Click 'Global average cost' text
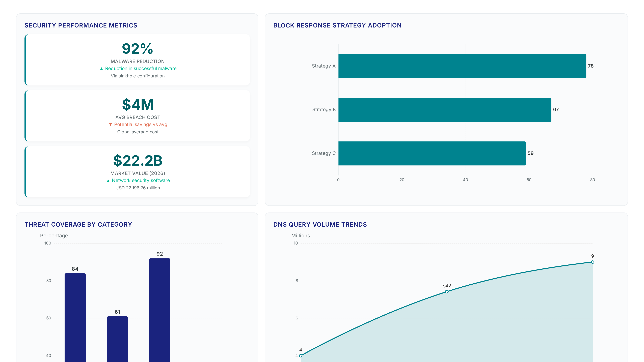The width and height of the screenshot is (644, 362). tap(138, 132)
